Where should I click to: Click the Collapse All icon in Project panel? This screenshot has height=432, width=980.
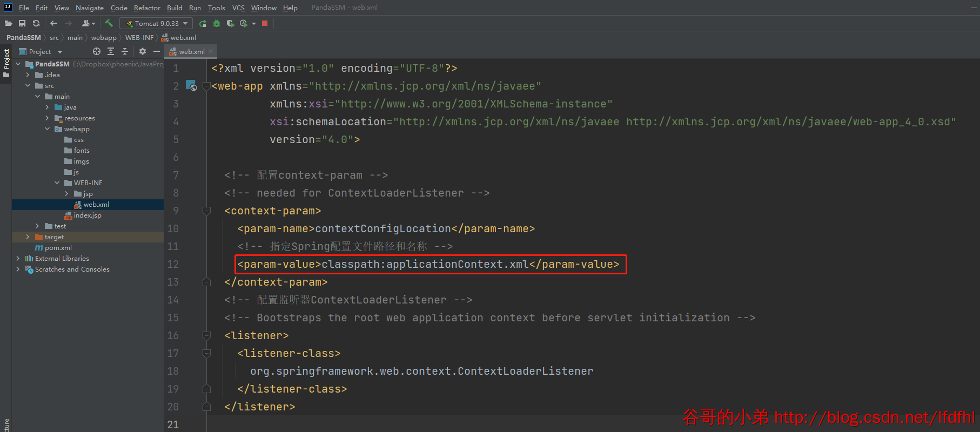(125, 51)
